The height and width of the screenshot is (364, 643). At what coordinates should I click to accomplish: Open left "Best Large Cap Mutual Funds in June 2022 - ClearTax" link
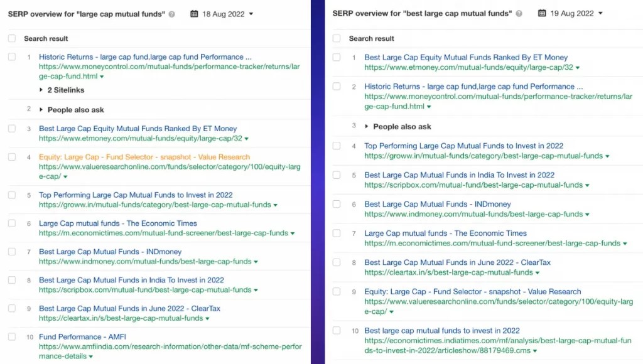coord(129,309)
